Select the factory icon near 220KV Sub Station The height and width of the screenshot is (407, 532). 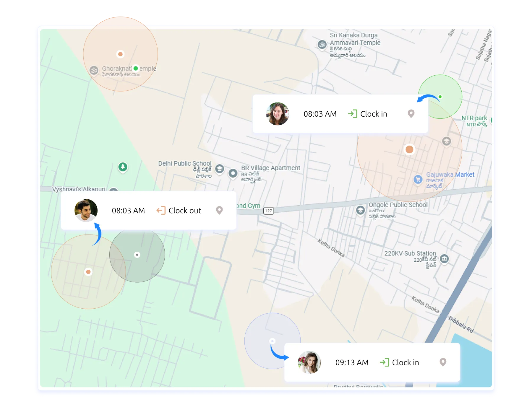pyautogui.click(x=444, y=258)
